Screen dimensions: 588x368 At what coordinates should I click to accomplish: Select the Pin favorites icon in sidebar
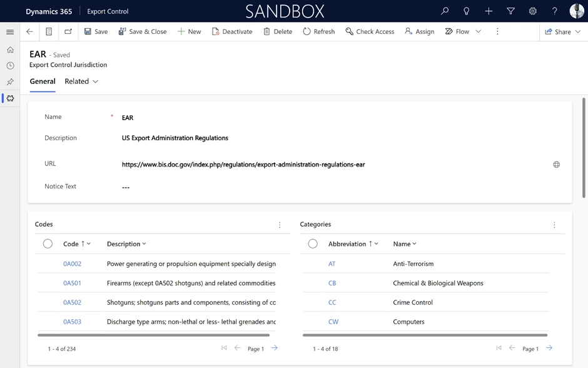tap(10, 81)
